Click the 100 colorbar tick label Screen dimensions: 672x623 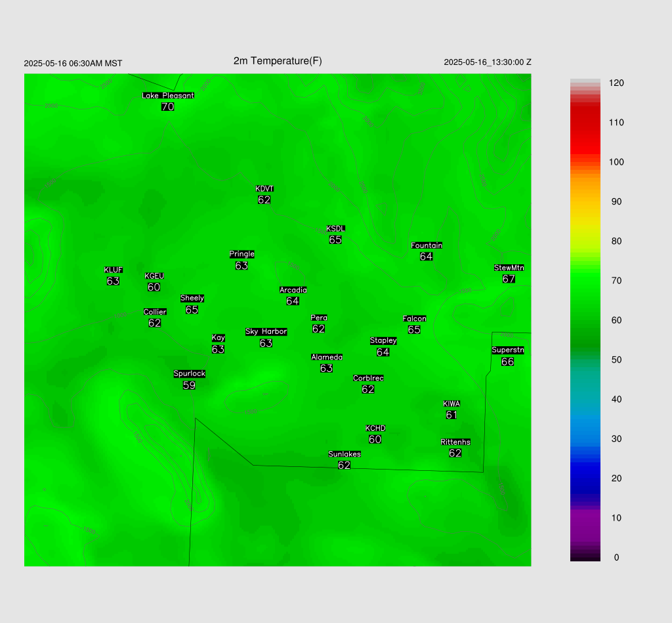pos(616,162)
